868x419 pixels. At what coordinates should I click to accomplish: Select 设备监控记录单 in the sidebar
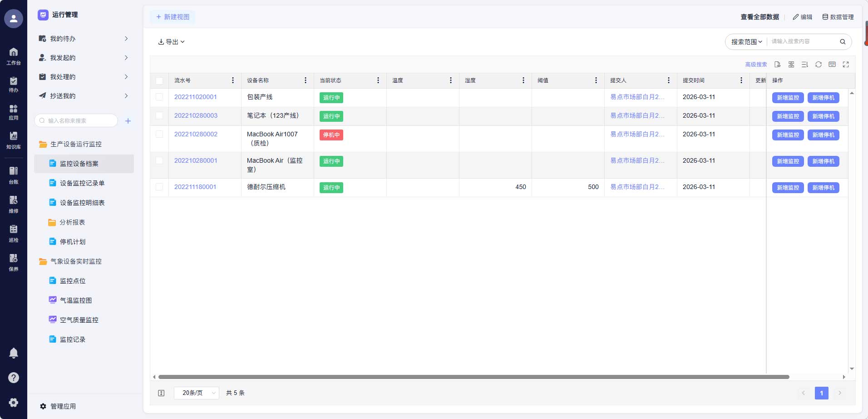point(82,183)
